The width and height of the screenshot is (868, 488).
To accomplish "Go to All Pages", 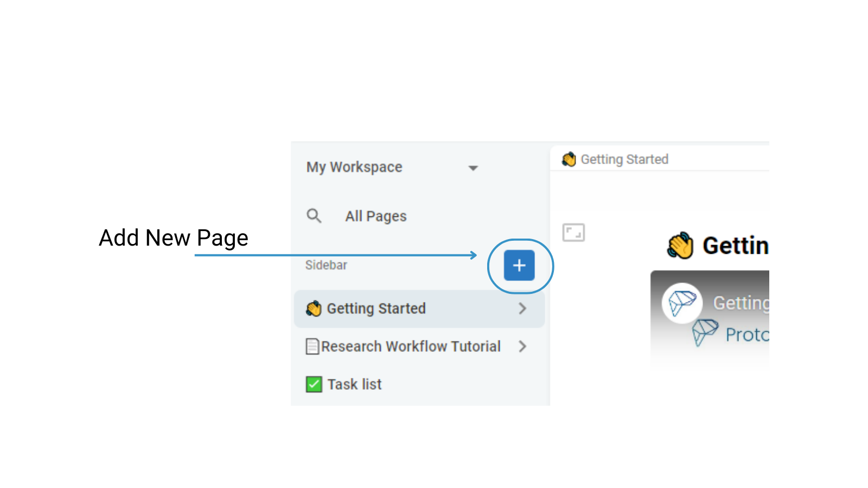I will pos(376,216).
